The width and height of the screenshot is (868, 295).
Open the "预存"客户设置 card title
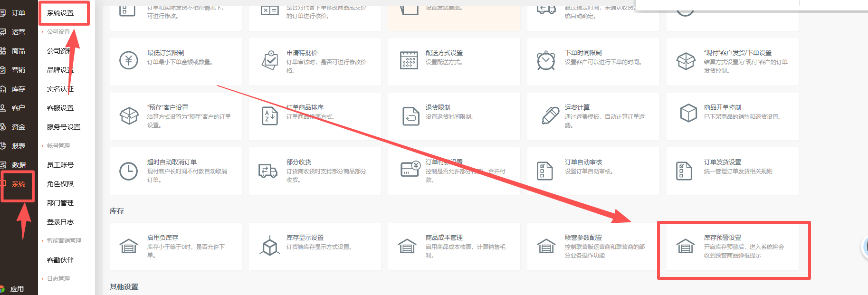[x=168, y=107]
